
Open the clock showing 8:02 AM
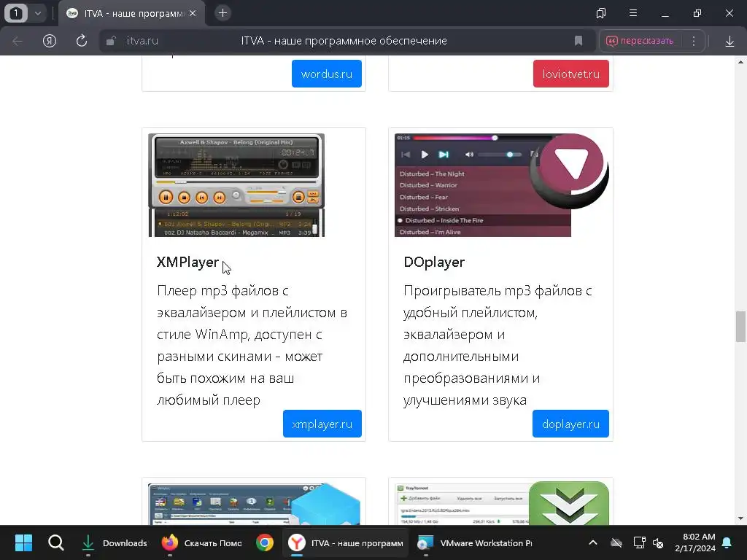coord(695,542)
